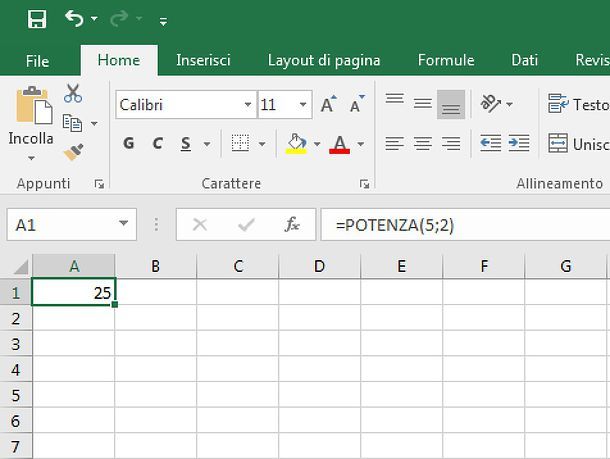The height and width of the screenshot is (459, 610).
Task: Toggle bold with the G button
Action: (x=129, y=144)
